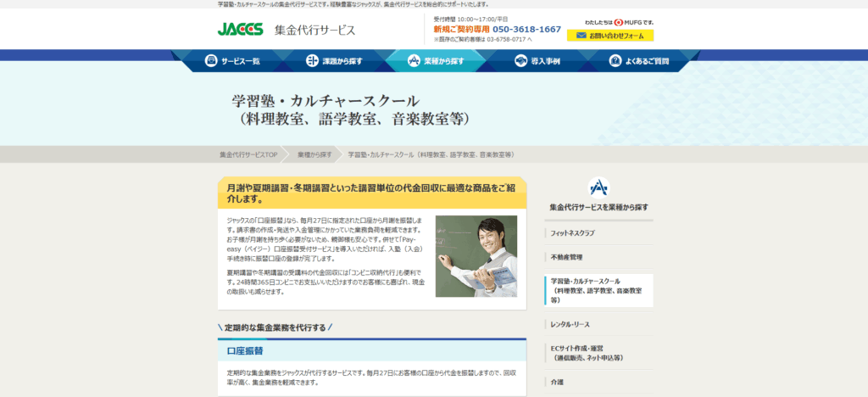The width and height of the screenshot is (868, 397).
Task: Click the JACCS logo
Action: [x=241, y=30]
